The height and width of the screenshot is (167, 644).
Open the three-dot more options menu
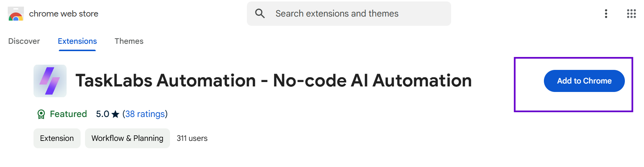[x=606, y=14]
